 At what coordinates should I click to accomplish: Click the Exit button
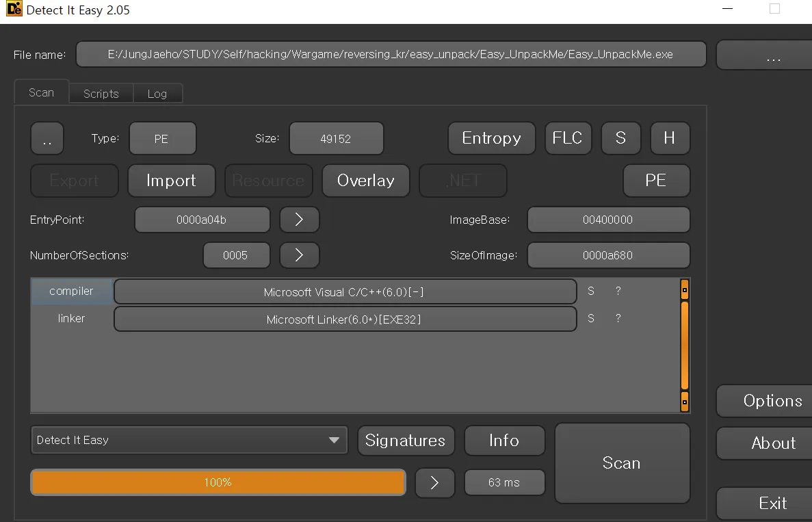(x=764, y=504)
